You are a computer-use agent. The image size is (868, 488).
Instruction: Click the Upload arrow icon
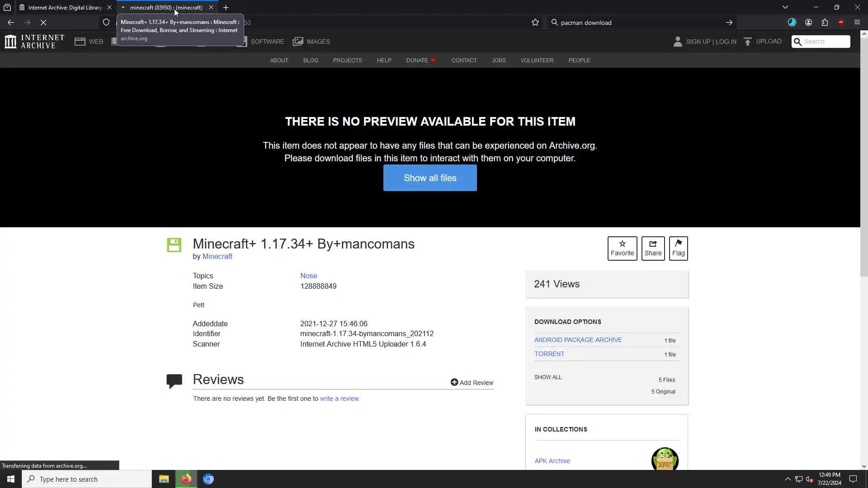coord(748,42)
